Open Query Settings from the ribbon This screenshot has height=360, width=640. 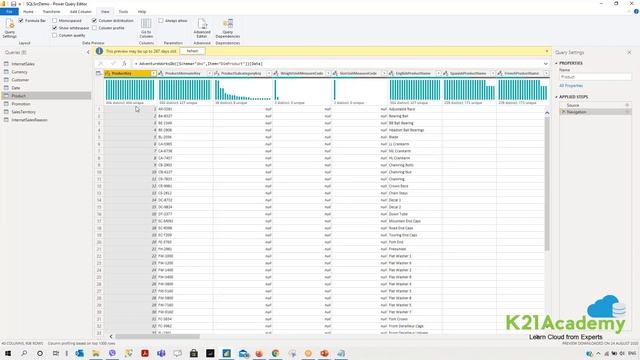coord(9,28)
